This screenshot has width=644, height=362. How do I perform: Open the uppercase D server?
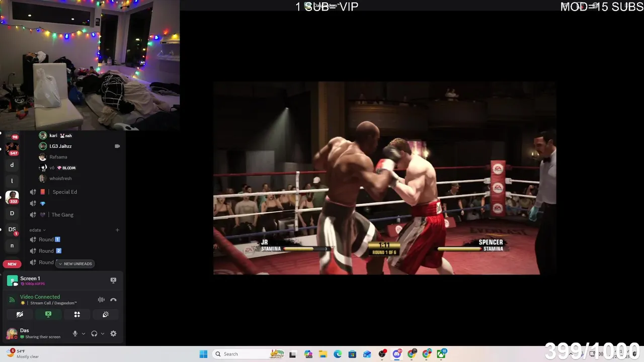(x=12, y=213)
